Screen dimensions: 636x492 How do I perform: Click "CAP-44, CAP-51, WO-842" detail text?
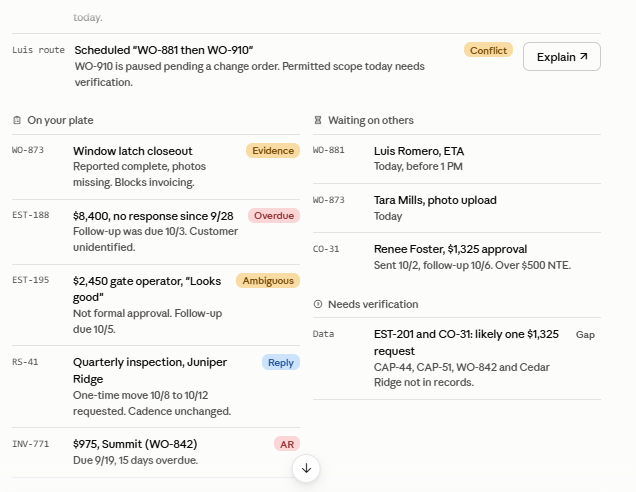click(462, 375)
